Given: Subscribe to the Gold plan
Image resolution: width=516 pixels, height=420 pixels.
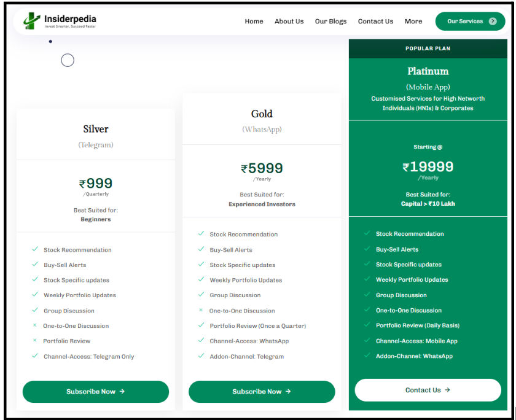Looking at the screenshot, I should (x=262, y=391).
